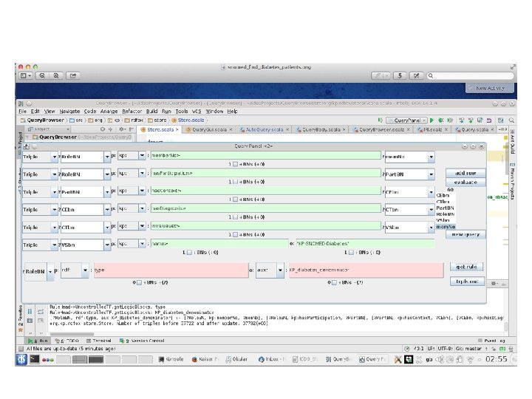The image size is (532, 399).
Task: Click the green Run arrow in IDE toolbar
Action: click(x=432, y=120)
